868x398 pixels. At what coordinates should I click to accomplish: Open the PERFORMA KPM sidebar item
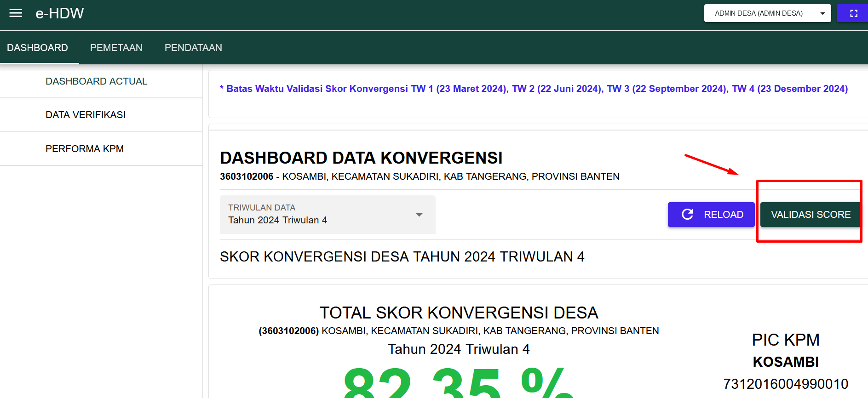[85, 149]
